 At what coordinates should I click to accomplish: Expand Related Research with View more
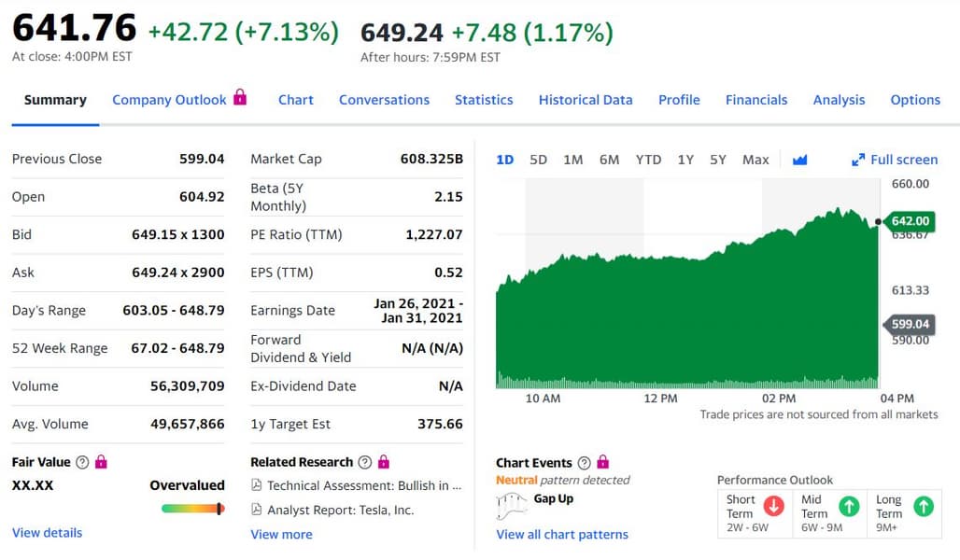click(x=281, y=535)
